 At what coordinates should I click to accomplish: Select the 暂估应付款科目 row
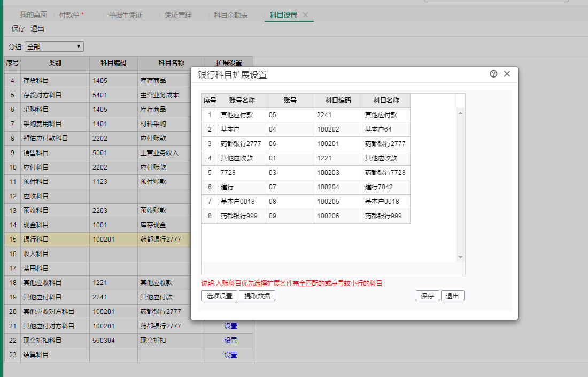point(97,139)
